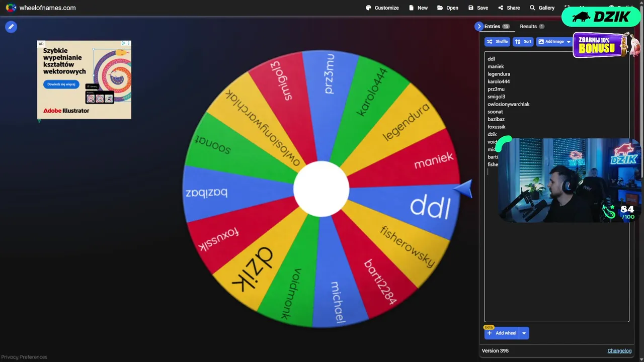644x362 pixels.
Task: Click the 'legendura' entry in the list
Action: pos(499,74)
